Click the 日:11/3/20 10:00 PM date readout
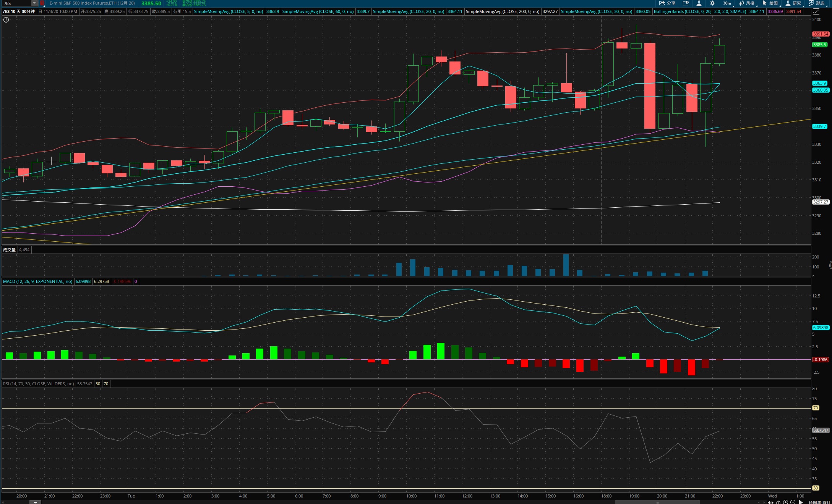 [x=58, y=11]
